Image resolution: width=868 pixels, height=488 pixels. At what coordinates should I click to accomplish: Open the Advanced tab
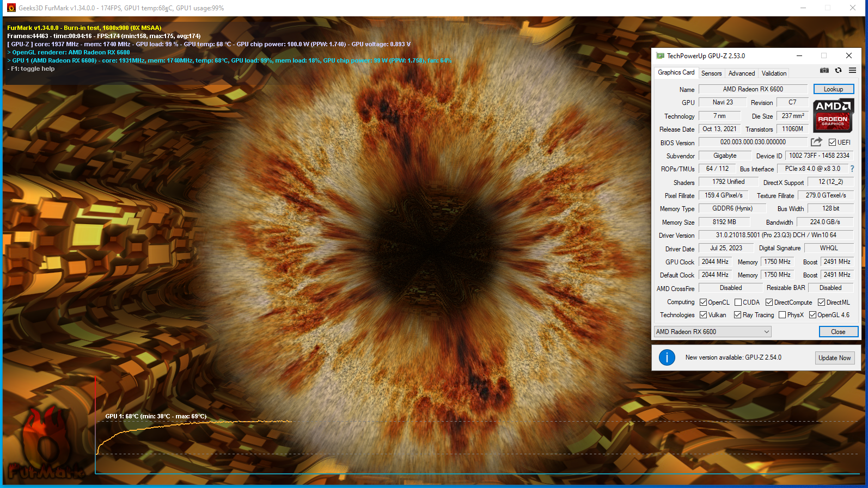coord(741,73)
